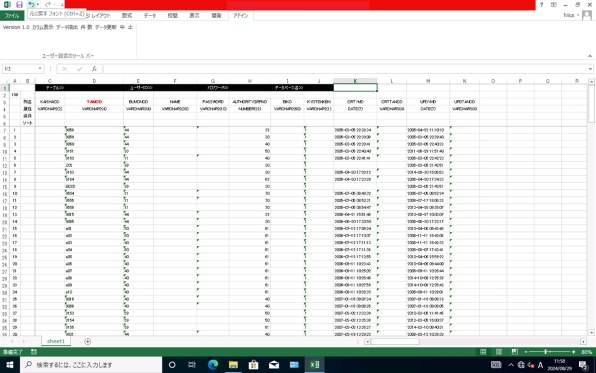
Task: Select the アドイン (Add-ins) ribbon tab
Action: click(x=241, y=16)
